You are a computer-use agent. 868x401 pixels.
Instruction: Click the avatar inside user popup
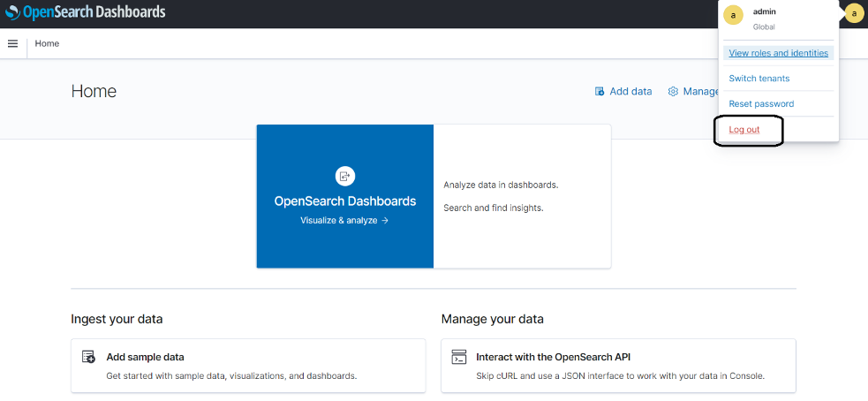tap(734, 16)
